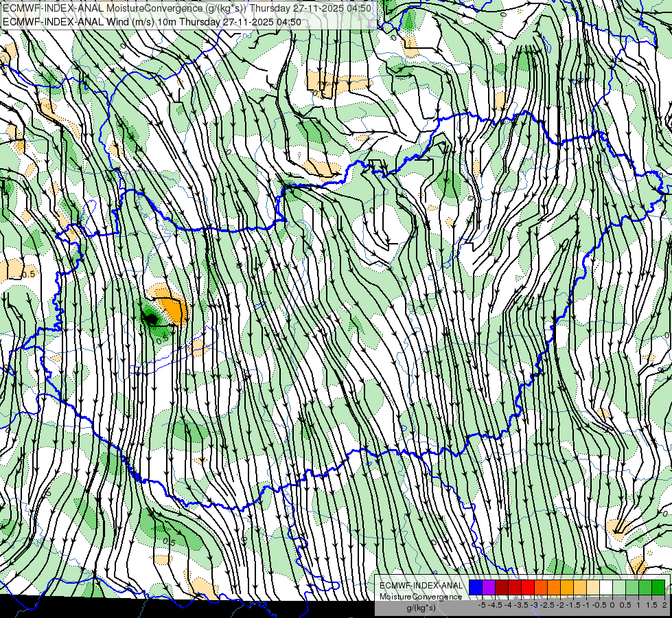672x618 pixels.
Task: Click the legend's 2 tick label
Action: pyautogui.click(x=664, y=605)
